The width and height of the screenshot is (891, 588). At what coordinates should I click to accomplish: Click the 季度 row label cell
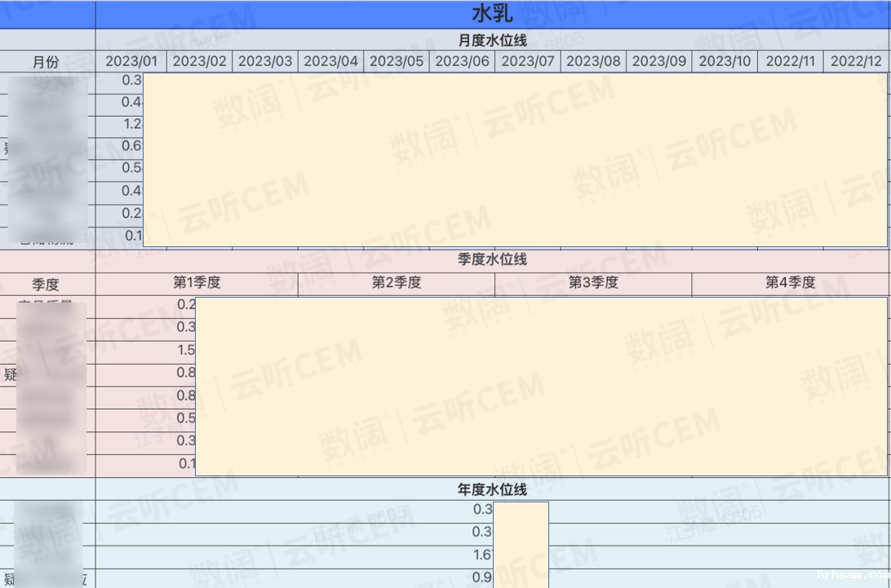47,285
